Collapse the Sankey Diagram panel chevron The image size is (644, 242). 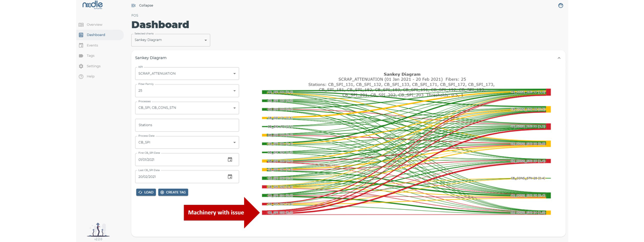pyautogui.click(x=559, y=58)
